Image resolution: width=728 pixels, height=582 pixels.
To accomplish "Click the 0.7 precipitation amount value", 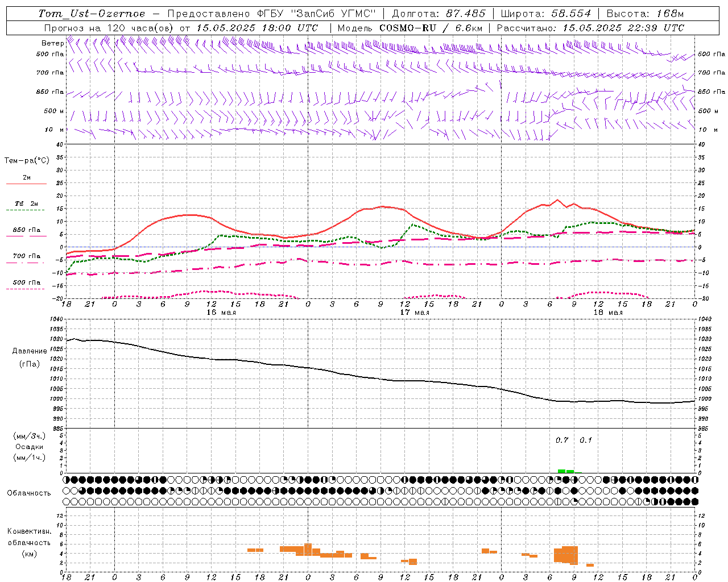I will click(x=562, y=440).
